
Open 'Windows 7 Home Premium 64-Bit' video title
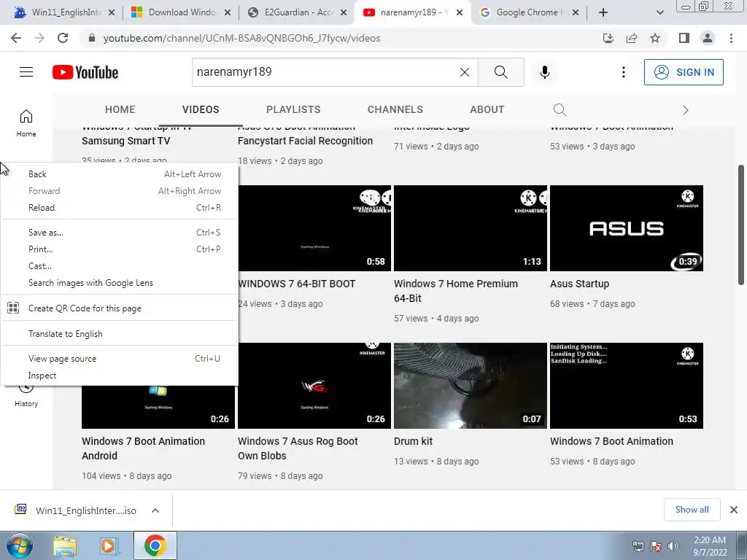click(455, 291)
